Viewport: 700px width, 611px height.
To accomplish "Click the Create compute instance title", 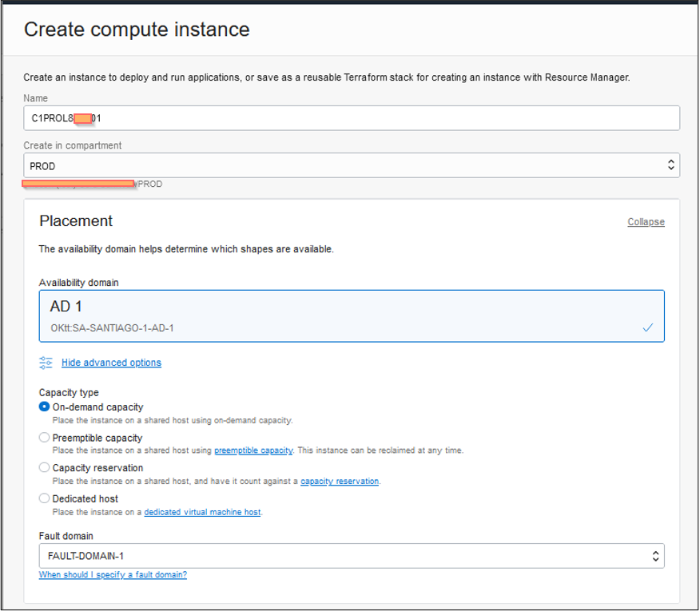I will click(137, 30).
